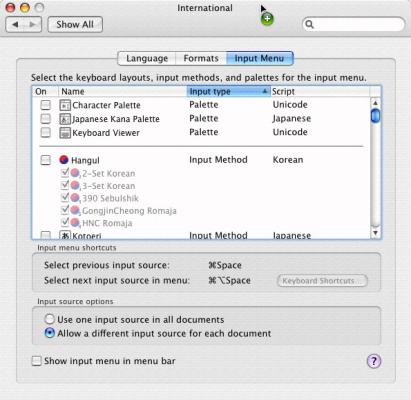The height and width of the screenshot is (400, 411).
Task: Click the Japanese Kana Palette icon
Action: [x=65, y=119]
